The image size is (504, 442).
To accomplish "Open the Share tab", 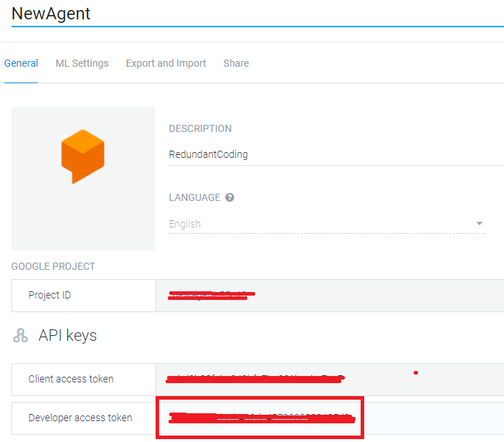I will 236,63.
